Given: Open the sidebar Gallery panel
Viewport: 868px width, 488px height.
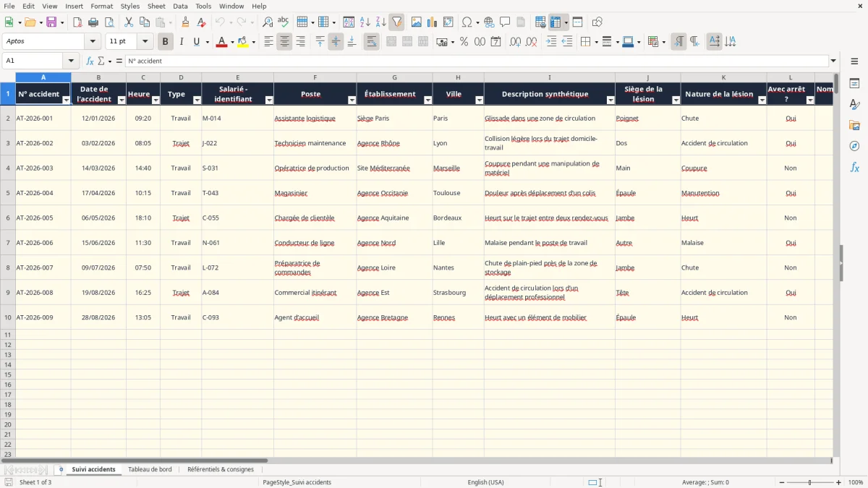Looking at the screenshot, I should point(854,126).
